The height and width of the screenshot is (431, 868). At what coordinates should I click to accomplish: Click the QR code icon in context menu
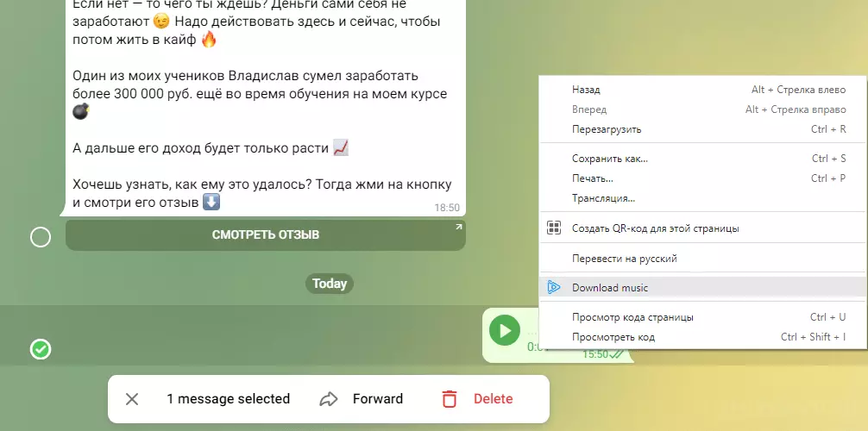553,228
